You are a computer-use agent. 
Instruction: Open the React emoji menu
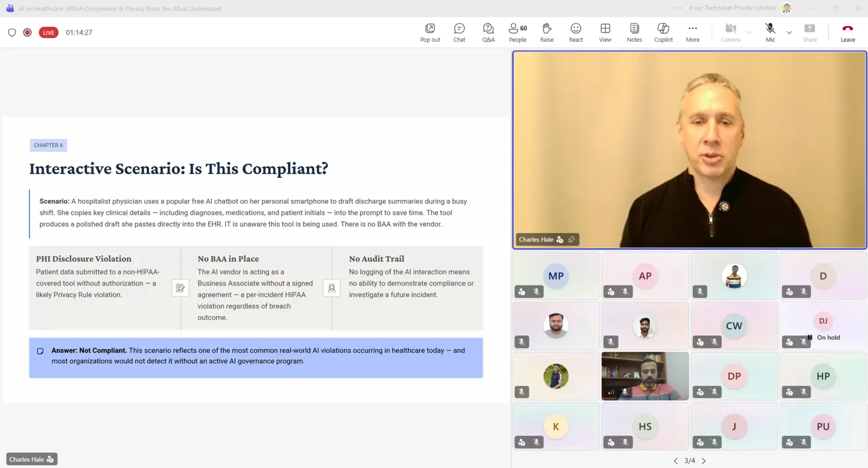[x=576, y=32]
